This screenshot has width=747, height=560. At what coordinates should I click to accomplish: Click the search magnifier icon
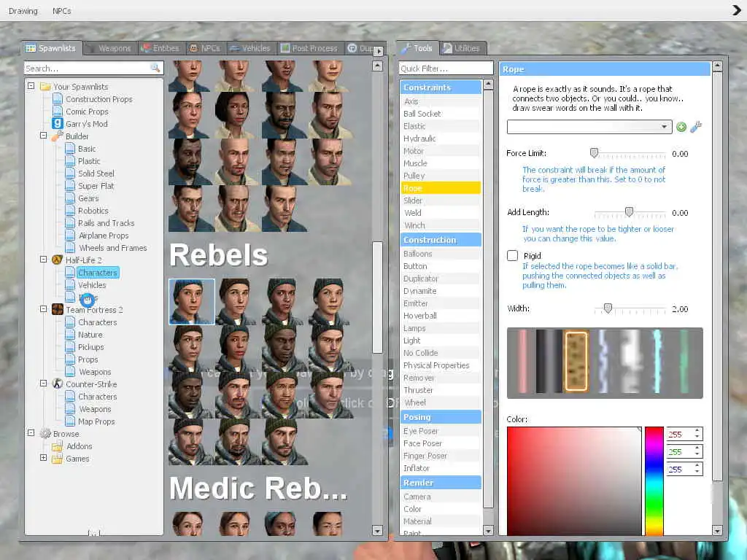pyautogui.click(x=155, y=68)
